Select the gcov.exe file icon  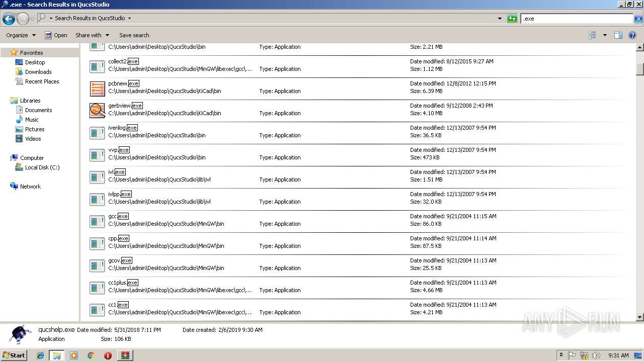click(97, 265)
